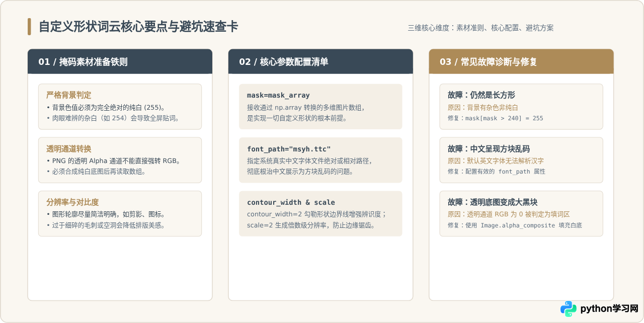This screenshot has width=644, height=323.
Task: Click the '透明通道转换' heading
Action: [x=69, y=149]
